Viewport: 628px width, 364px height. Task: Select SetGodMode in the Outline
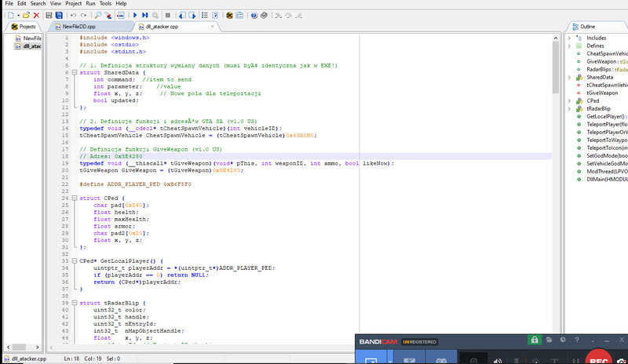(607, 156)
